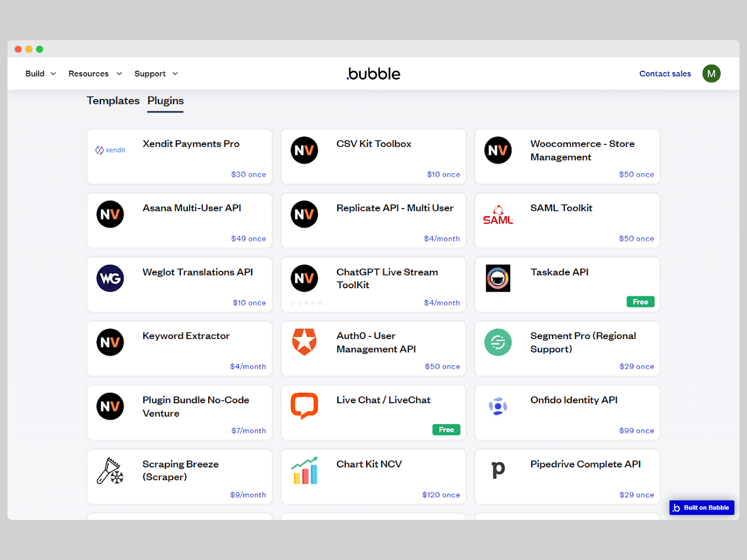Open the Pipedrive Complete API title
The image size is (747, 560).
point(585,464)
